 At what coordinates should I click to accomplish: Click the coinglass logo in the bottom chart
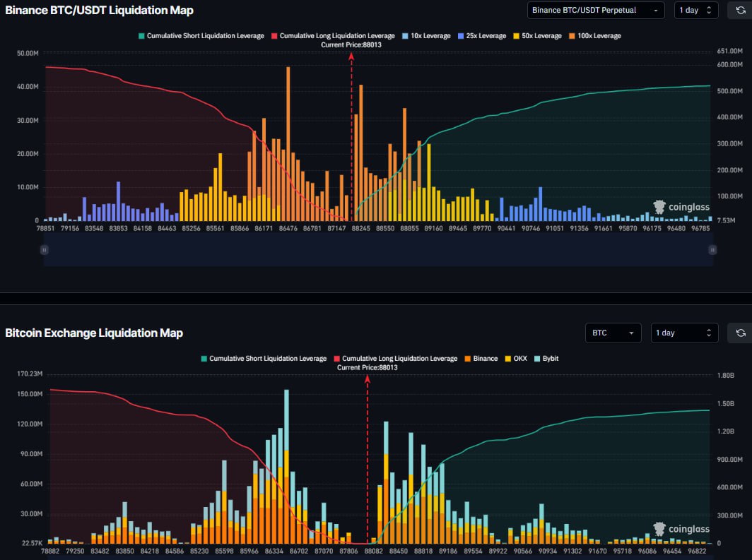pyautogui.click(x=681, y=529)
